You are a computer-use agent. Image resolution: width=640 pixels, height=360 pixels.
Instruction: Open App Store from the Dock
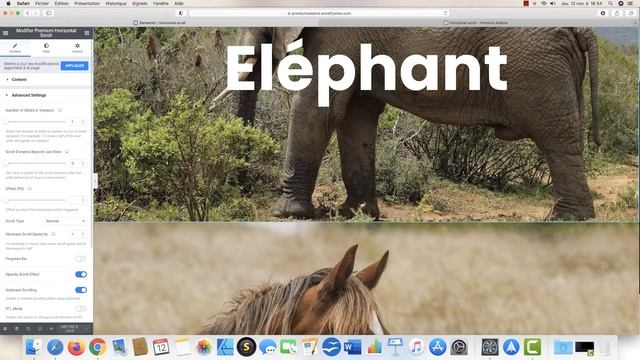tap(438, 347)
